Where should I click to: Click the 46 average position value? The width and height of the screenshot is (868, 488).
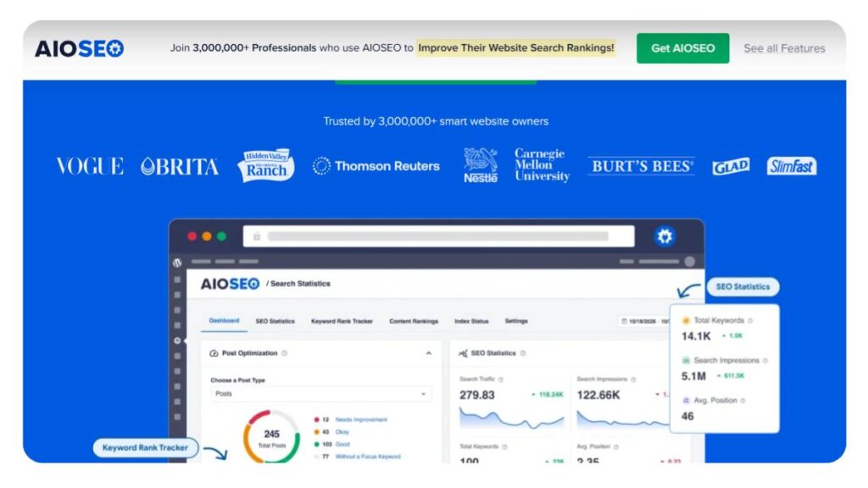coord(687,416)
